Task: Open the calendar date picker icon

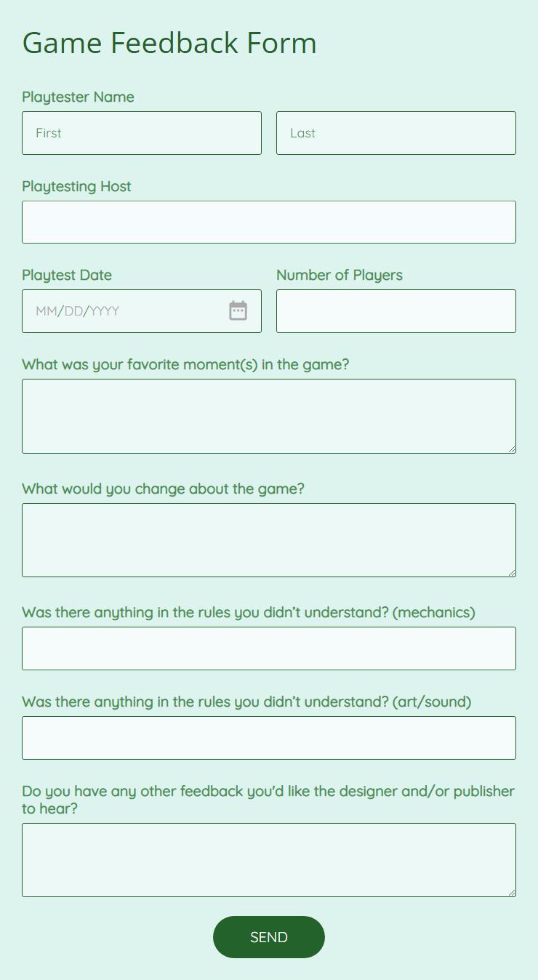Action: tap(238, 310)
